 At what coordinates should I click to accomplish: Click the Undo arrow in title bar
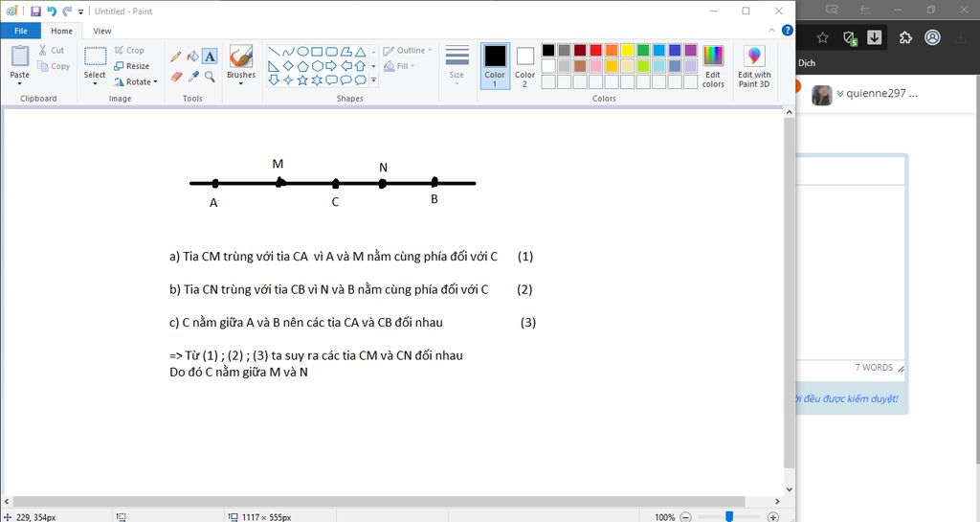(52, 11)
